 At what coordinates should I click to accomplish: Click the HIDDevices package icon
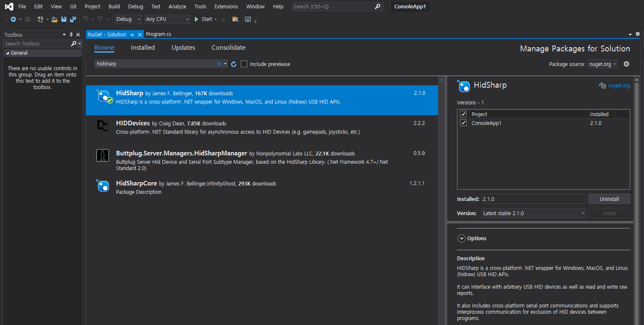tap(103, 125)
